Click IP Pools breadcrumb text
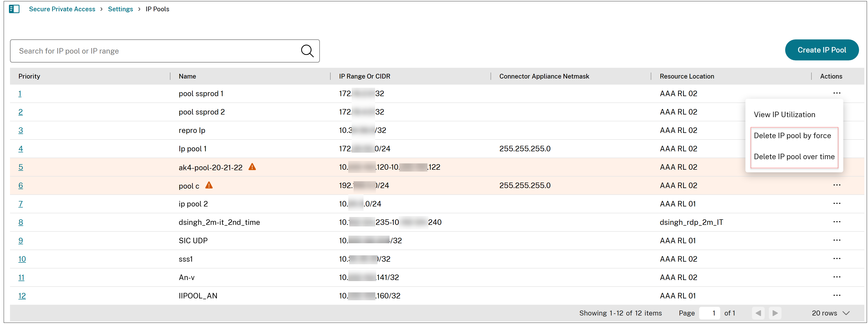Screen dimensions: 868x326 157,9
